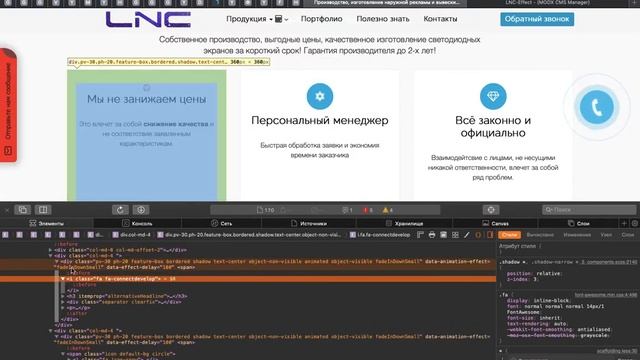Switch to the Слои tab
This screenshot has height=360, width=640.
tap(578, 223)
